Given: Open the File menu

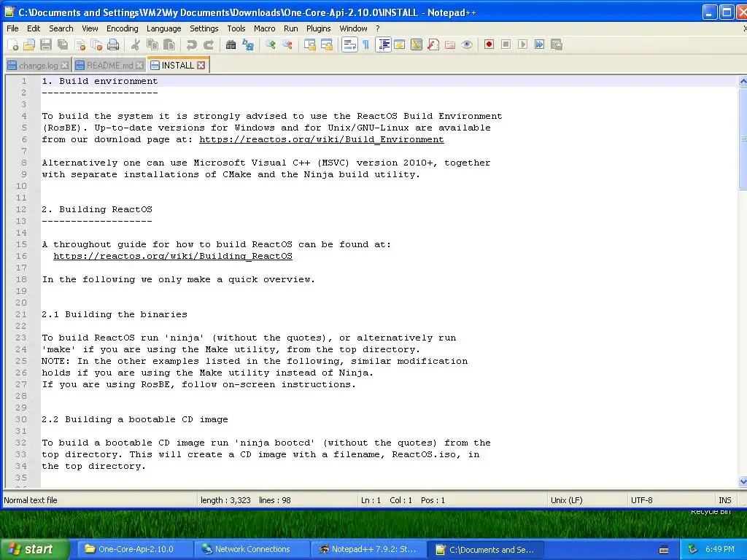Looking at the screenshot, I should [12, 28].
